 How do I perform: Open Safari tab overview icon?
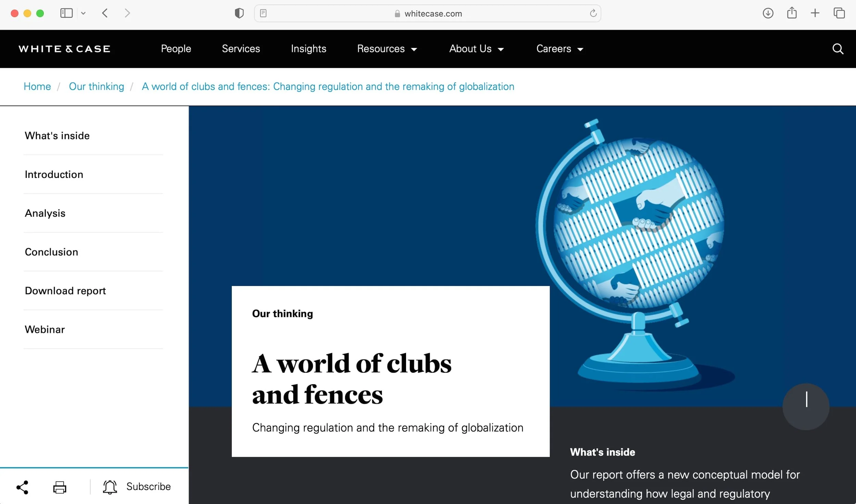coord(839,13)
